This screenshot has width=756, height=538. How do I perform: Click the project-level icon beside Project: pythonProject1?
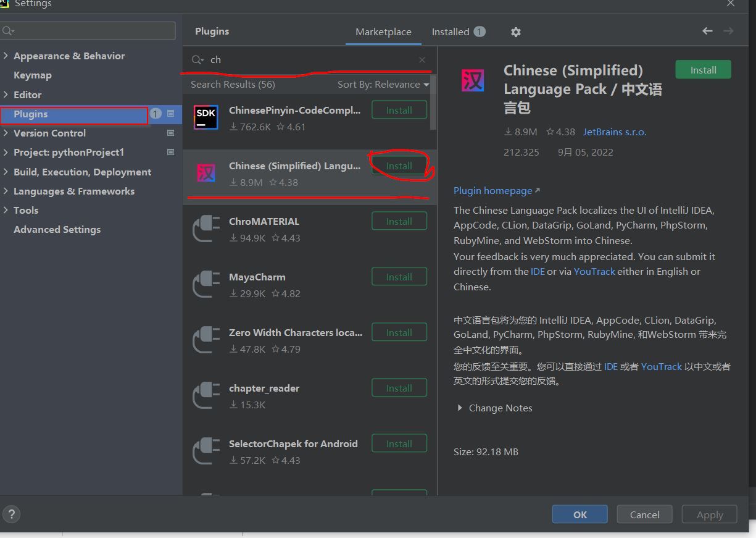point(171,152)
